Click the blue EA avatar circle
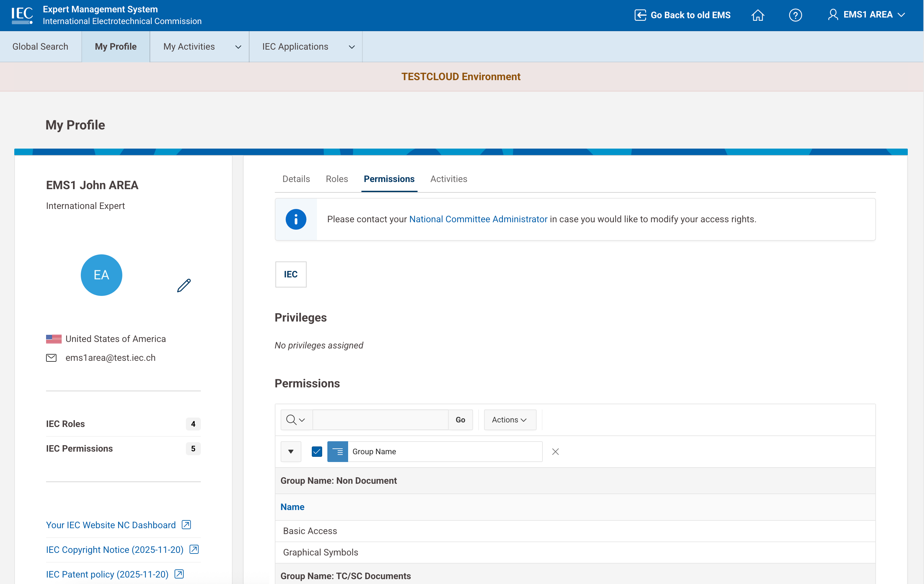The height and width of the screenshot is (584, 924). pos(101,275)
